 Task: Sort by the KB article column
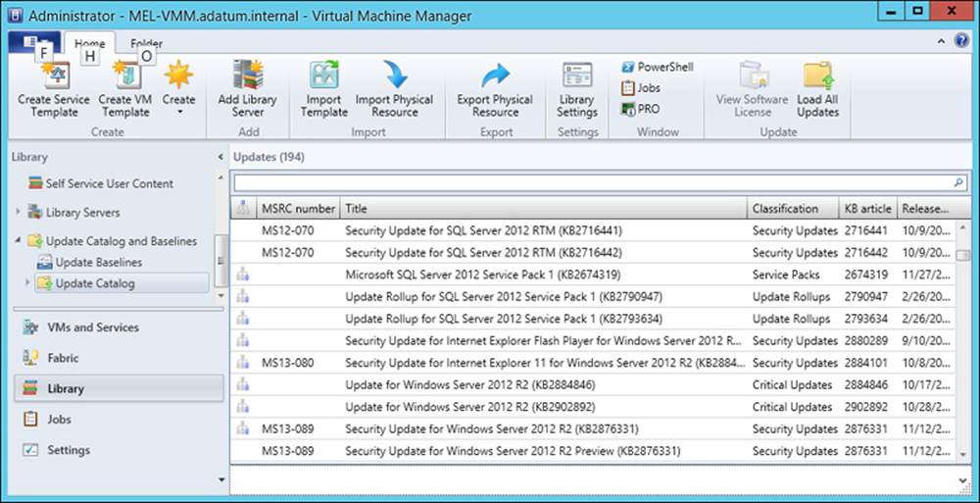pos(868,209)
